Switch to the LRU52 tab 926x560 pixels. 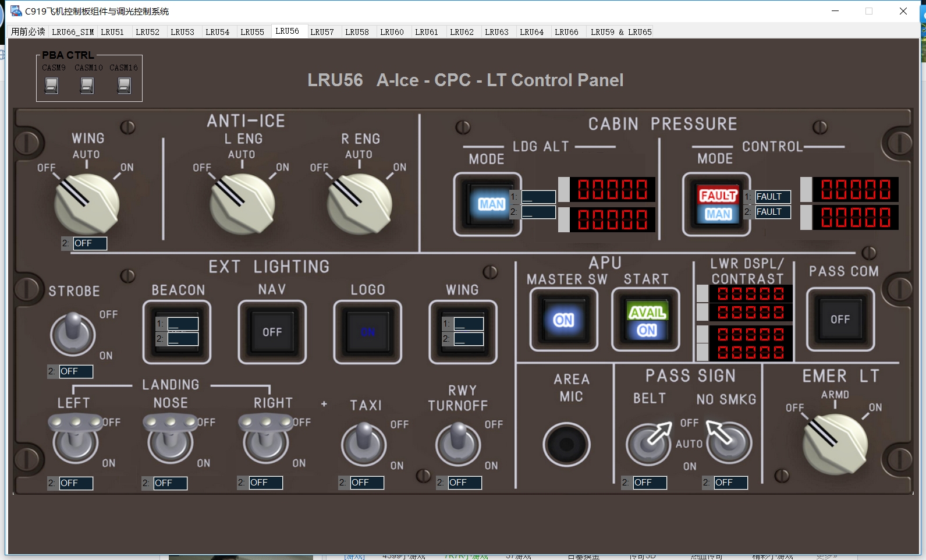(147, 32)
